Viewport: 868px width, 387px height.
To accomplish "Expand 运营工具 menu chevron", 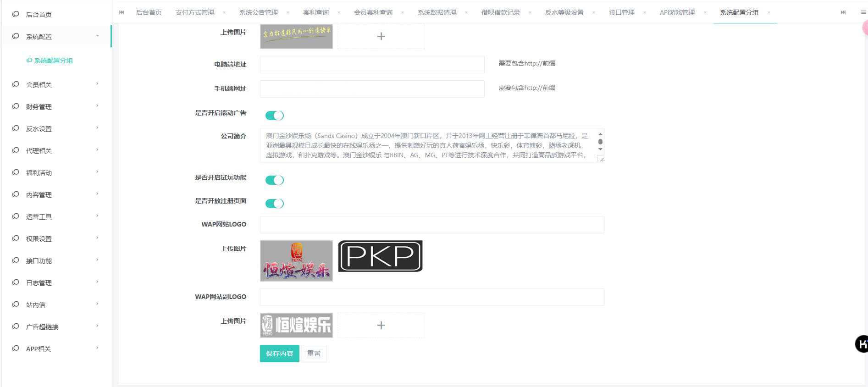I will pos(97,216).
